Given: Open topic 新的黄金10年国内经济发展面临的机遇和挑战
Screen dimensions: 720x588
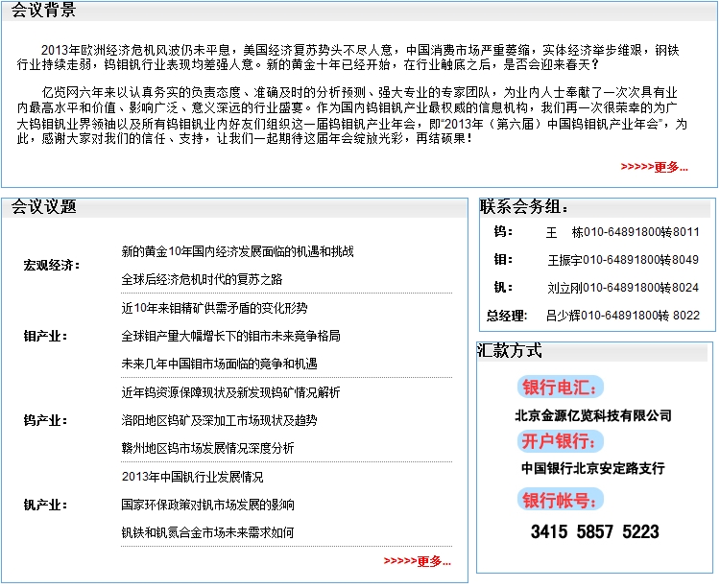Looking at the screenshot, I should click(237, 251).
